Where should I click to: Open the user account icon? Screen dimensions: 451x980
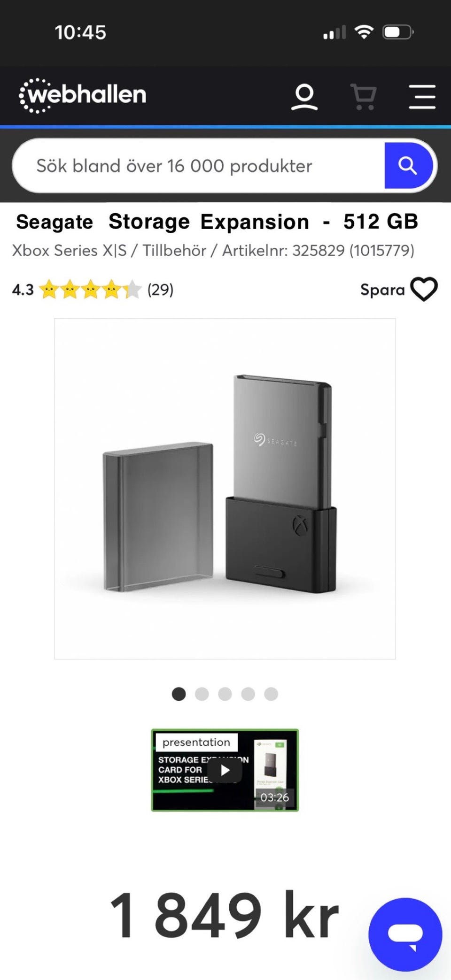[304, 97]
